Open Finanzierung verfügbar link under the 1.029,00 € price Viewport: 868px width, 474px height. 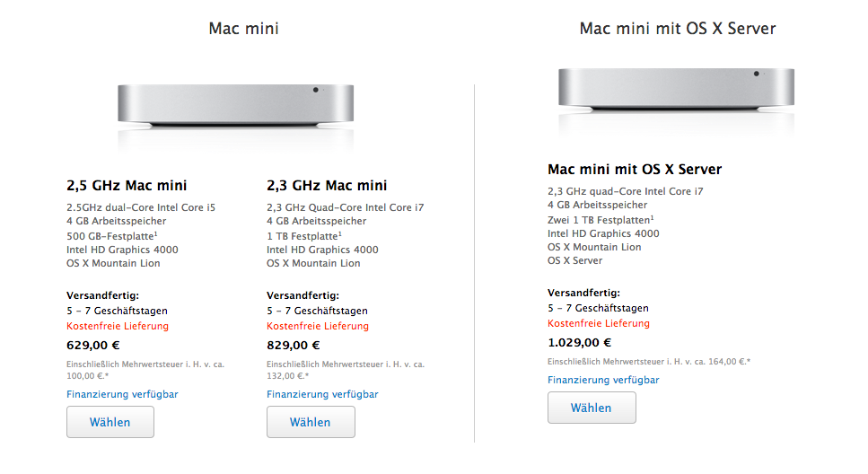603,380
